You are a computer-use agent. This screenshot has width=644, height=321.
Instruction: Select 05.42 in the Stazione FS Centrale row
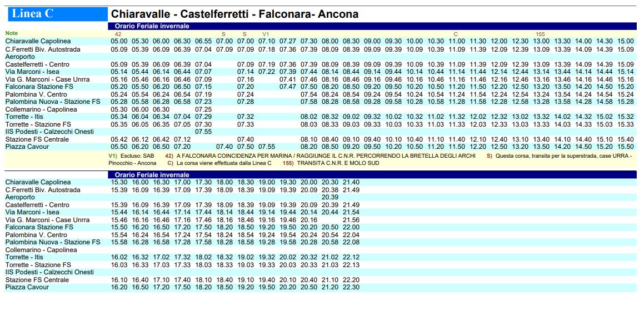pos(119,139)
